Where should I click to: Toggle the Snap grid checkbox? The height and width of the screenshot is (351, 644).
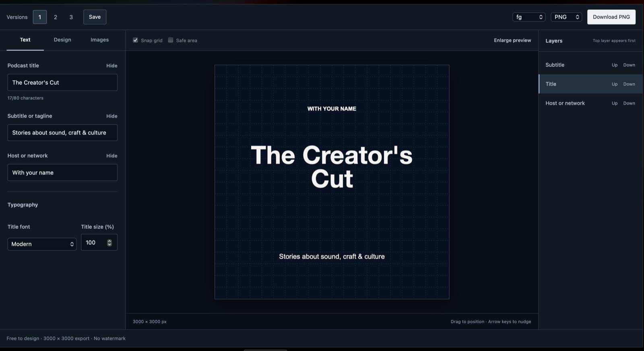(x=136, y=40)
